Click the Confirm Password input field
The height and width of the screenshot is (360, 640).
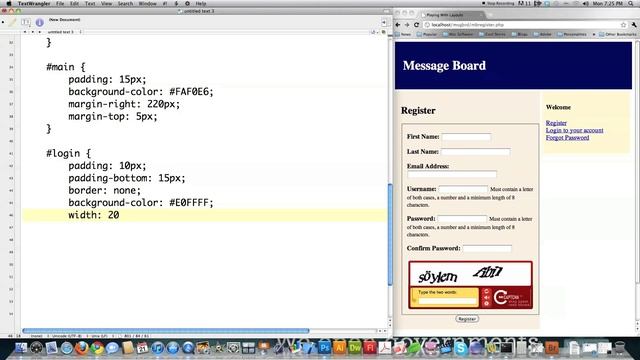click(x=487, y=248)
